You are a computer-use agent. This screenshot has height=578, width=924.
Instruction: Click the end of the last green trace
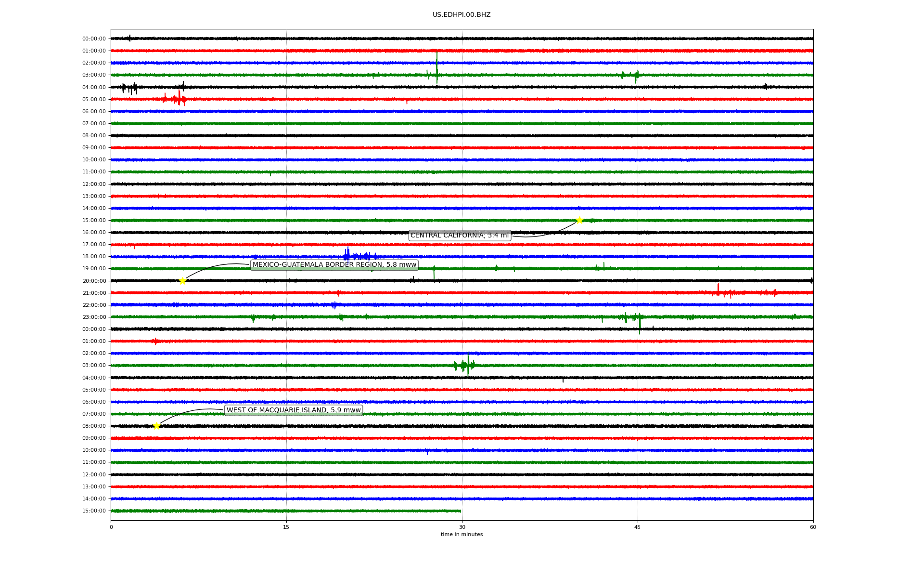(x=460, y=511)
